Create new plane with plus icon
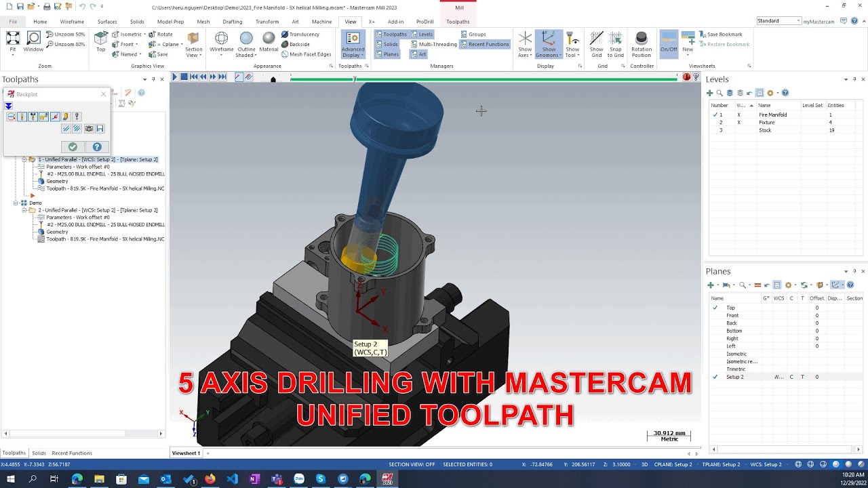 pos(710,285)
